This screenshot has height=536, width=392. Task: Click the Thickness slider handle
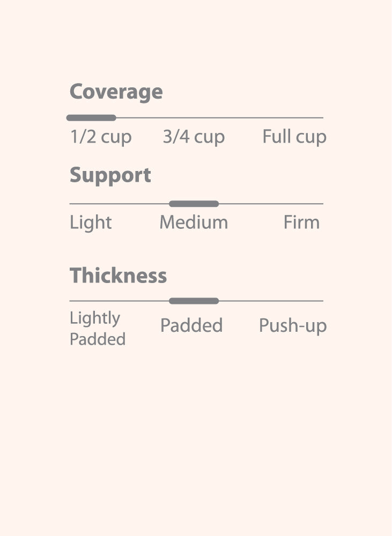(194, 301)
